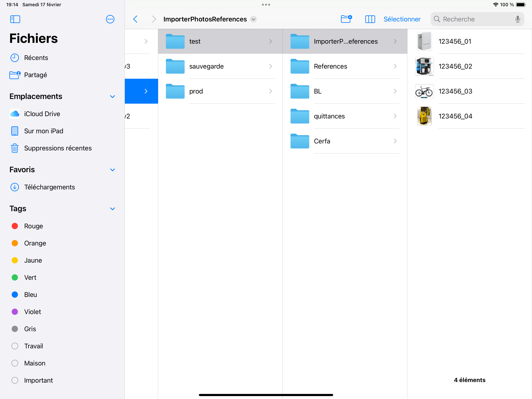The height and width of the screenshot is (399, 532).
Task: Click the test folder icon
Action: [x=175, y=41]
